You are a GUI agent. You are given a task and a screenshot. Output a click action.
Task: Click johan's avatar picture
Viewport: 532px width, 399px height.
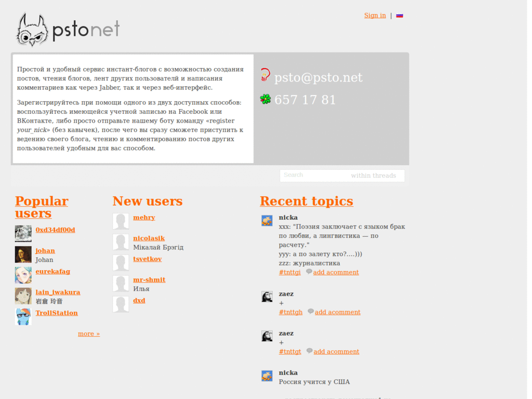[23, 254]
